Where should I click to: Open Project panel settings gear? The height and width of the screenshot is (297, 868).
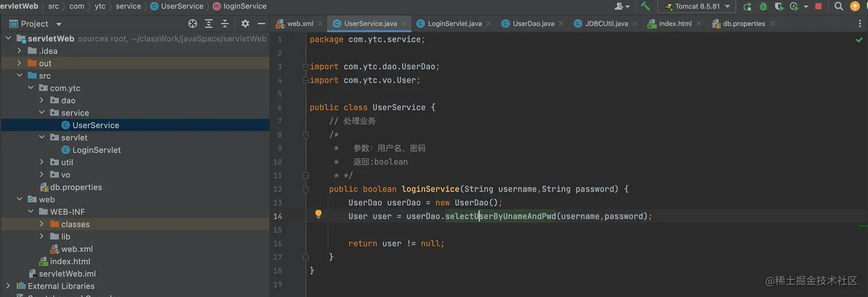click(245, 24)
